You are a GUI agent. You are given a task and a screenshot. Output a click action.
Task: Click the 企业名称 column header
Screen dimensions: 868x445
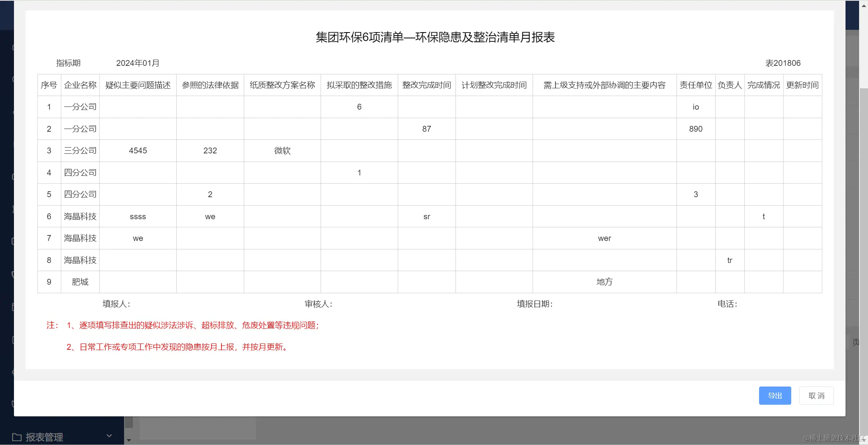[80, 85]
